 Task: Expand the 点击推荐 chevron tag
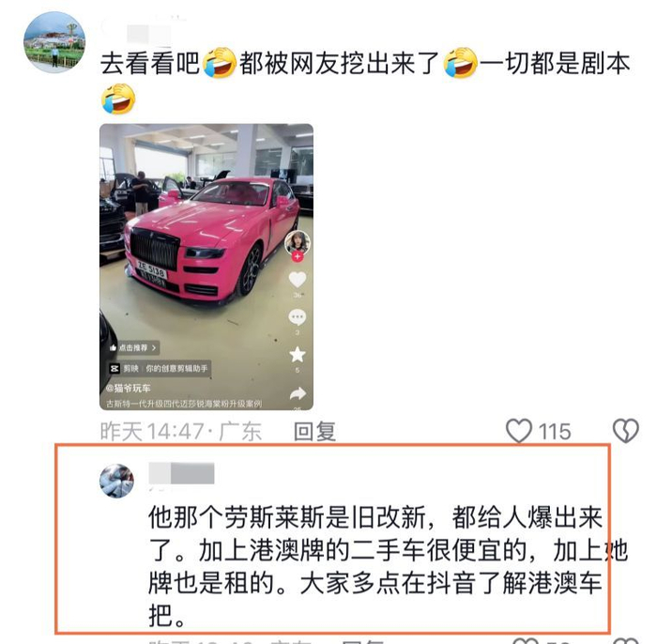tap(134, 347)
